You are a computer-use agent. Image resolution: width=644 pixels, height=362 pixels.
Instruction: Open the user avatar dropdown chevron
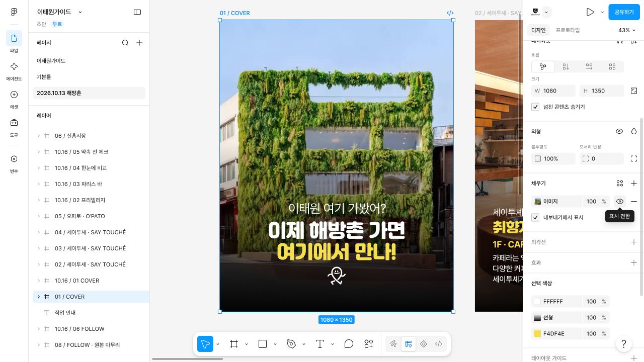(546, 12)
